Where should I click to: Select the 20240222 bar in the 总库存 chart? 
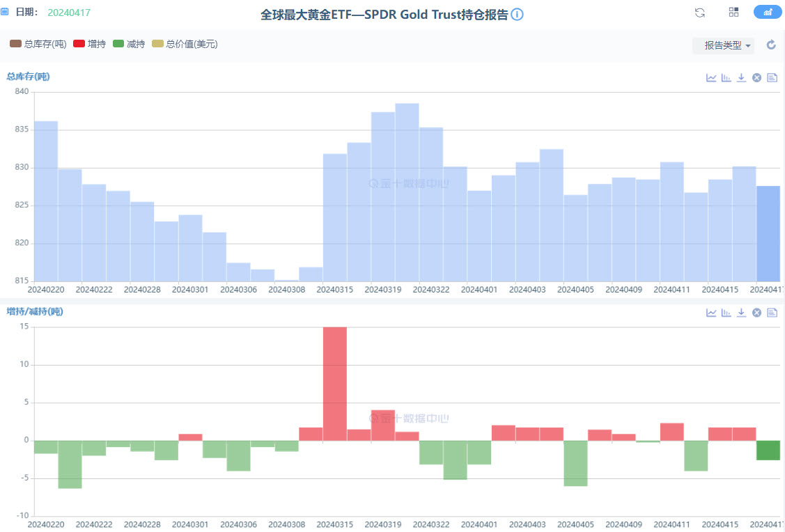coord(94,233)
